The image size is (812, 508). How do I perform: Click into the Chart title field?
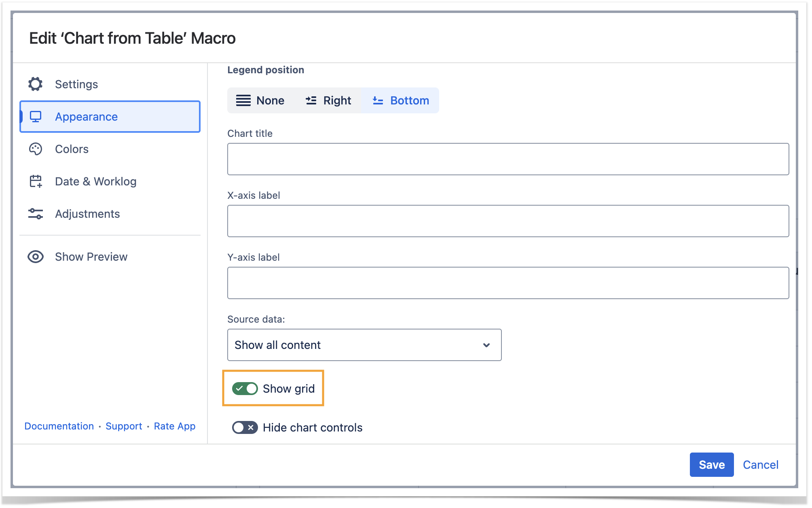508,159
